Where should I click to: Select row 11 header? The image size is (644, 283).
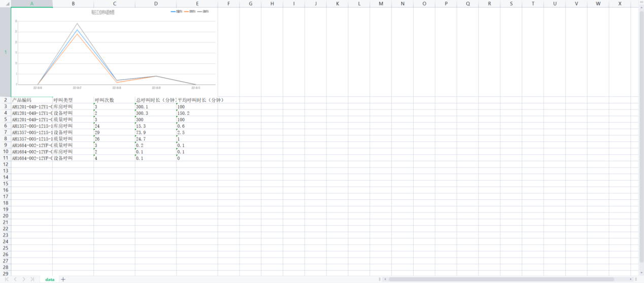6,158
